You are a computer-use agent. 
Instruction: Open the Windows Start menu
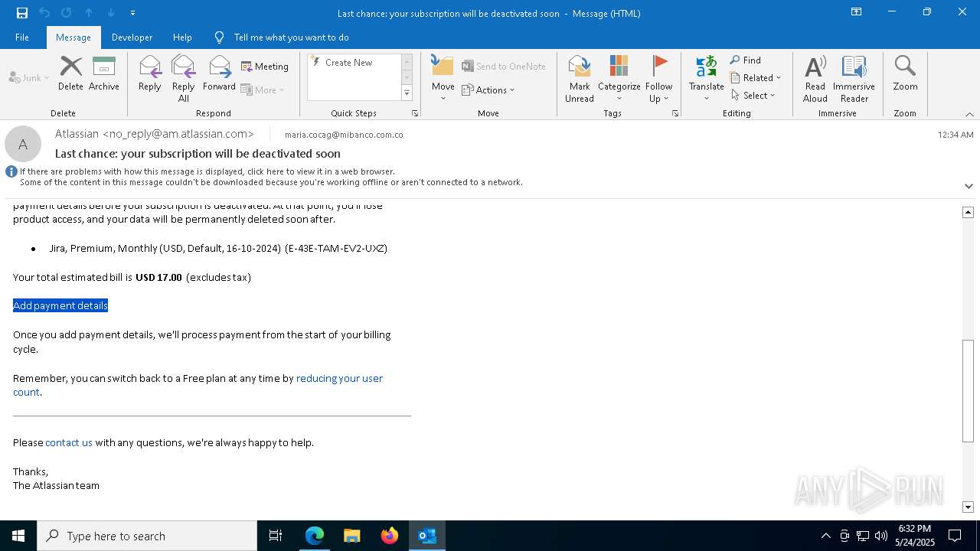click(x=18, y=536)
